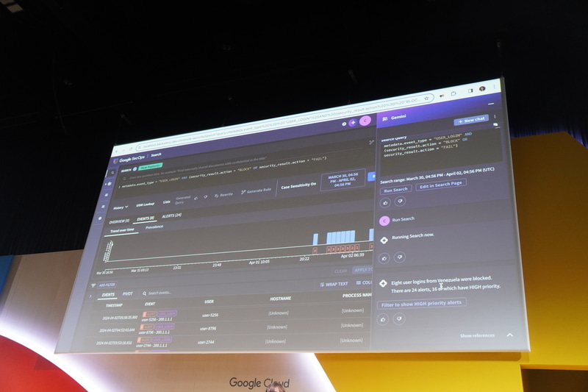Viewport: 588px width, 392px height.
Task: Open Gemini panel three-dot options
Action: (x=495, y=117)
